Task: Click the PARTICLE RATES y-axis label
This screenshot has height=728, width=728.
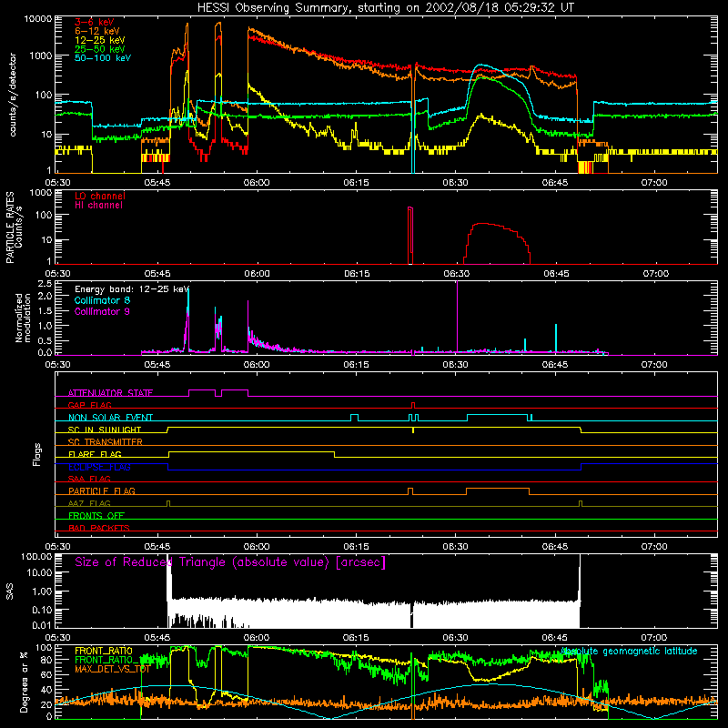Action: click(x=10, y=227)
